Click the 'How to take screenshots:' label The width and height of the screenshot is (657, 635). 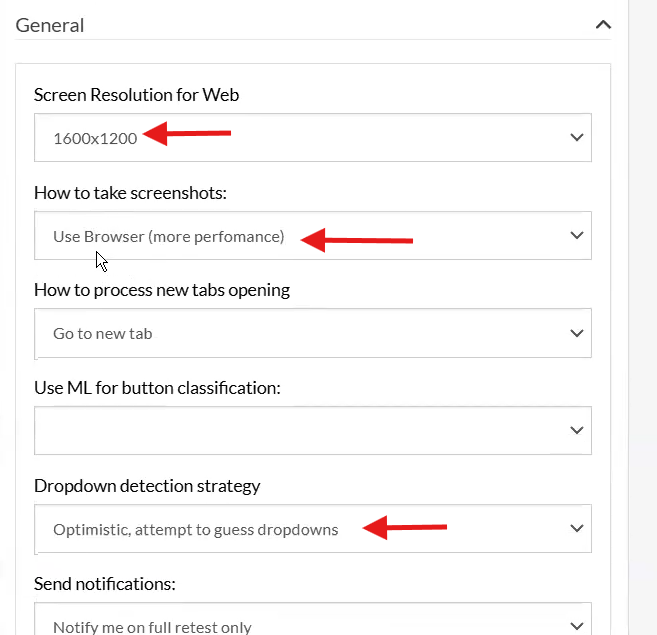[131, 193]
